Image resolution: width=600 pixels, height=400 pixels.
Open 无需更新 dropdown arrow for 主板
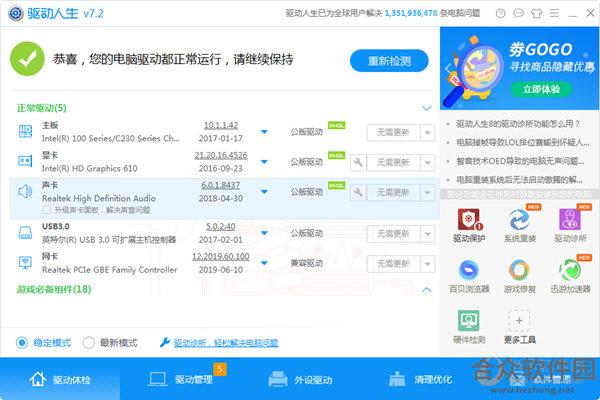(x=427, y=133)
